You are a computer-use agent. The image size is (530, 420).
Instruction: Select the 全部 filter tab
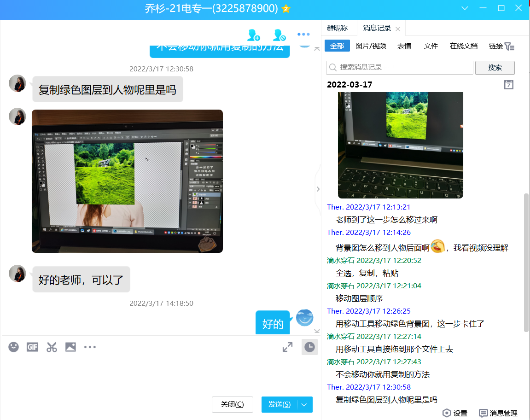[x=337, y=46]
